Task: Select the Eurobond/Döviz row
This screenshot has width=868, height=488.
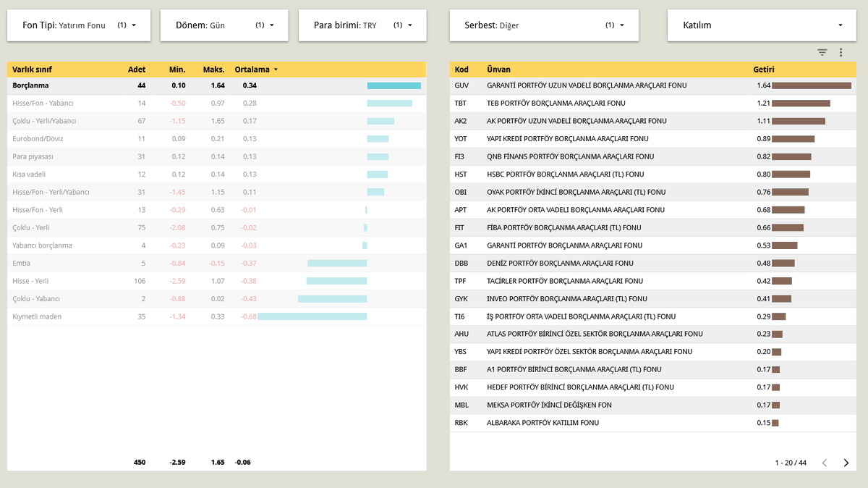Action: [216, 139]
